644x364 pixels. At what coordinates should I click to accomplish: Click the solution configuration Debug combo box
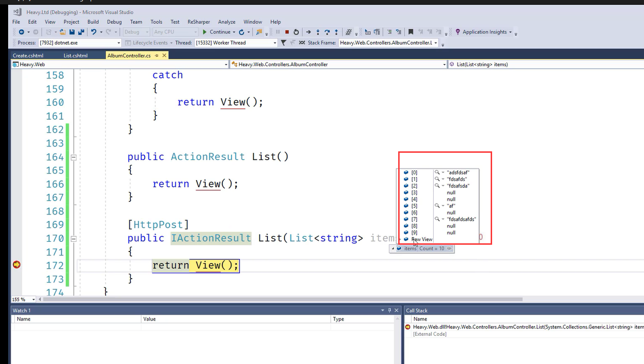[x=137, y=32]
